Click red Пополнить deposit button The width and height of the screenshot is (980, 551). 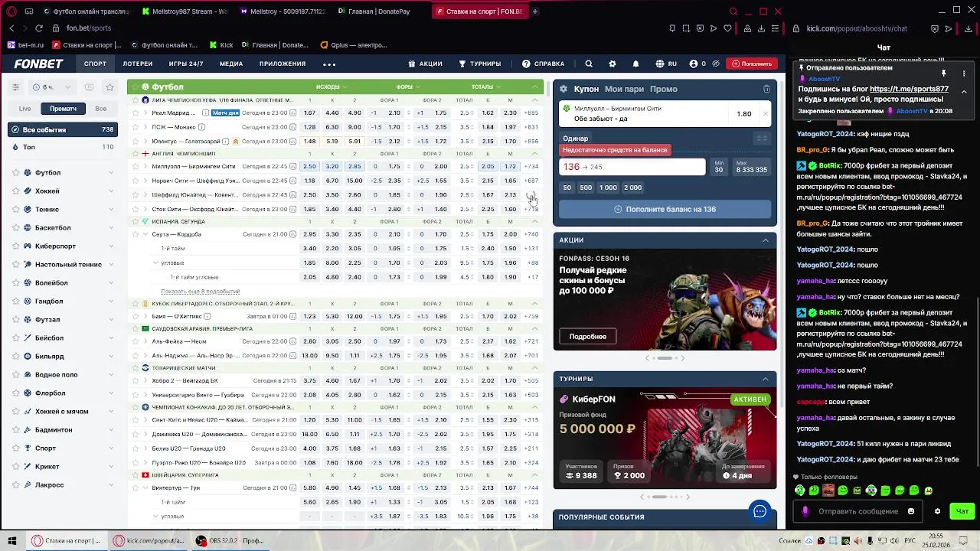751,64
